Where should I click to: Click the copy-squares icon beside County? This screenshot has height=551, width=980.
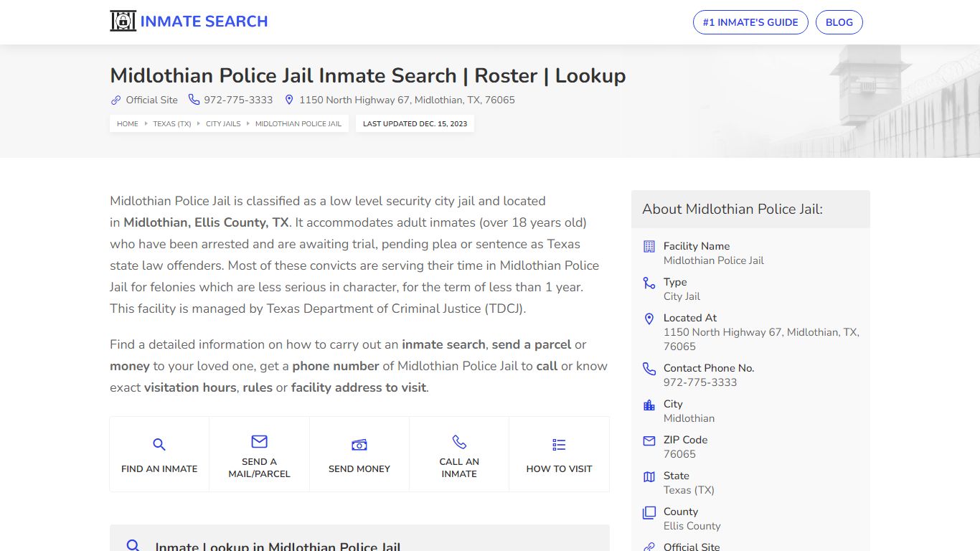649,512
